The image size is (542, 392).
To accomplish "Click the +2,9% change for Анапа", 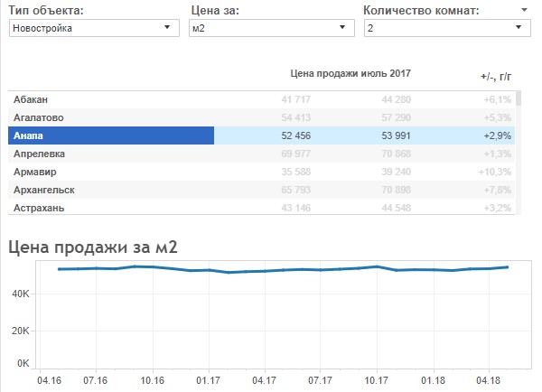I will pos(498,135).
